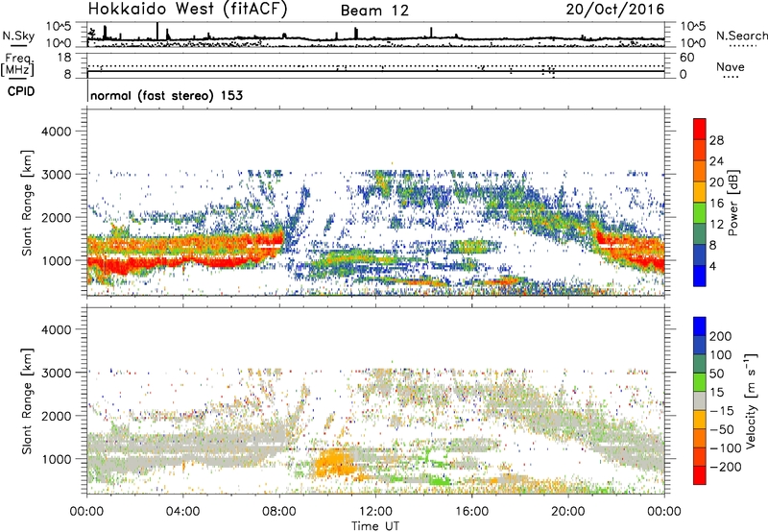Click the 'N.Search' legend label

click(741, 36)
